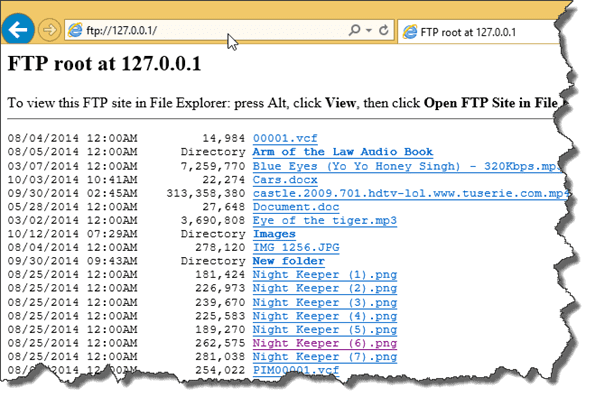Click the size value 181,424
The image size is (595, 406).
click(x=220, y=275)
